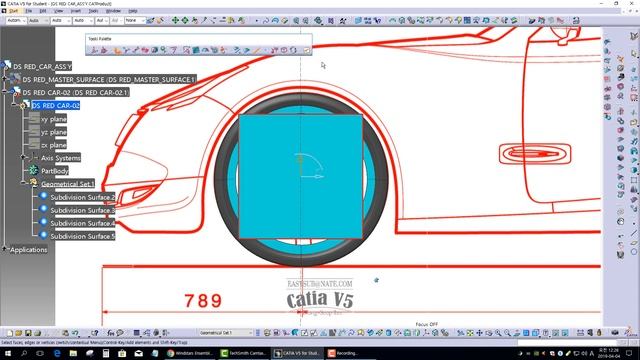Click the painter brush icon right of None dropdown
This screenshot has height=360, width=640.
(x=150, y=20)
